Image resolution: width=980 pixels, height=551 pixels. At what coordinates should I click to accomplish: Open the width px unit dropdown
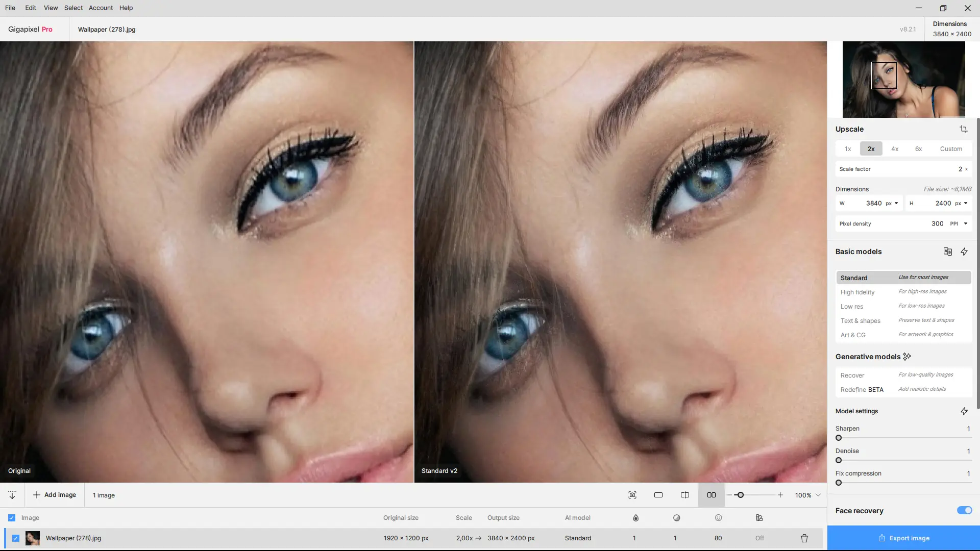coord(896,203)
